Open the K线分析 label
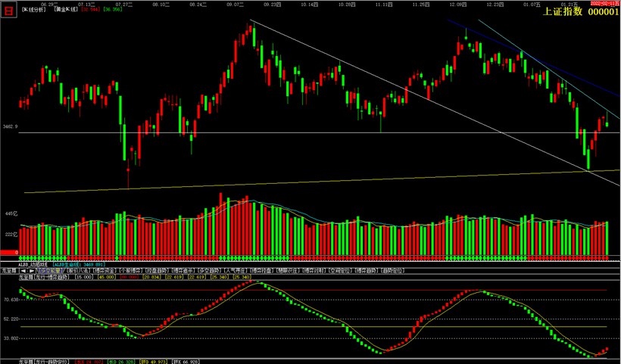Image resolution: width=621 pixels, height=364 pixels. pos(33,9)
